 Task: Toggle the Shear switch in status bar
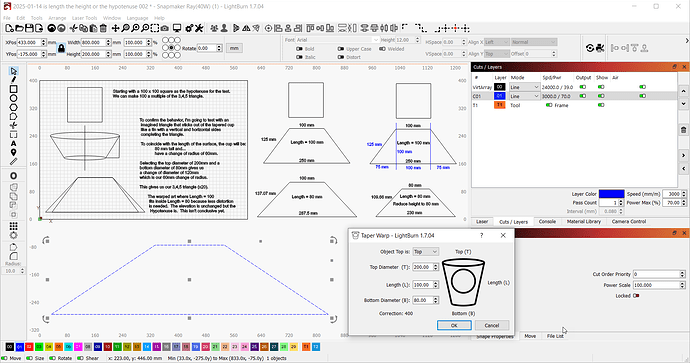click(x=80, y=358)
